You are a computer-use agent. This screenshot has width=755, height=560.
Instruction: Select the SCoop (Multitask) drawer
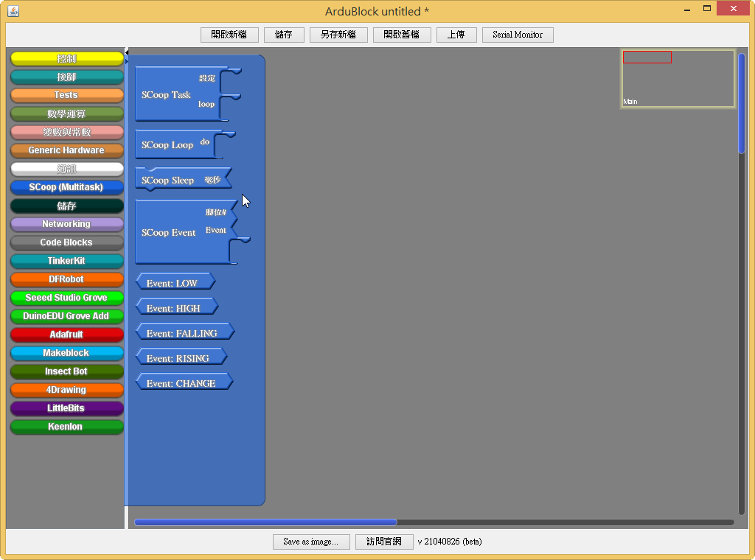pos(67,187)
